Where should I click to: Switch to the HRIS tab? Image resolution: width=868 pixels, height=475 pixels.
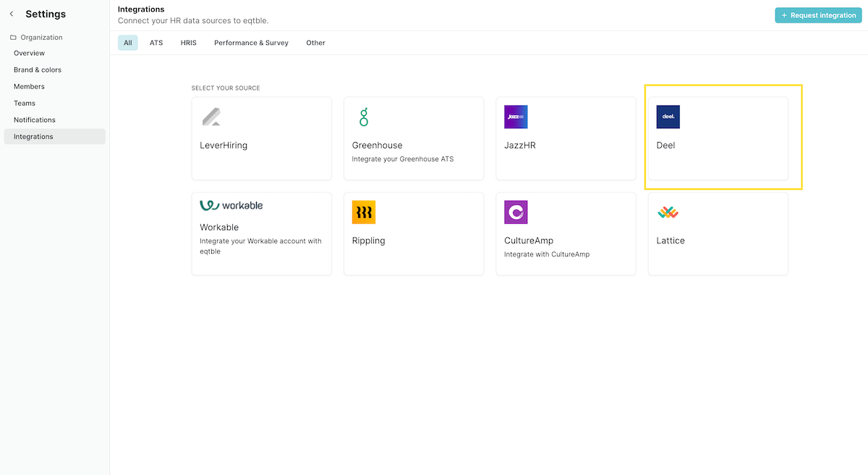point(189,43)
